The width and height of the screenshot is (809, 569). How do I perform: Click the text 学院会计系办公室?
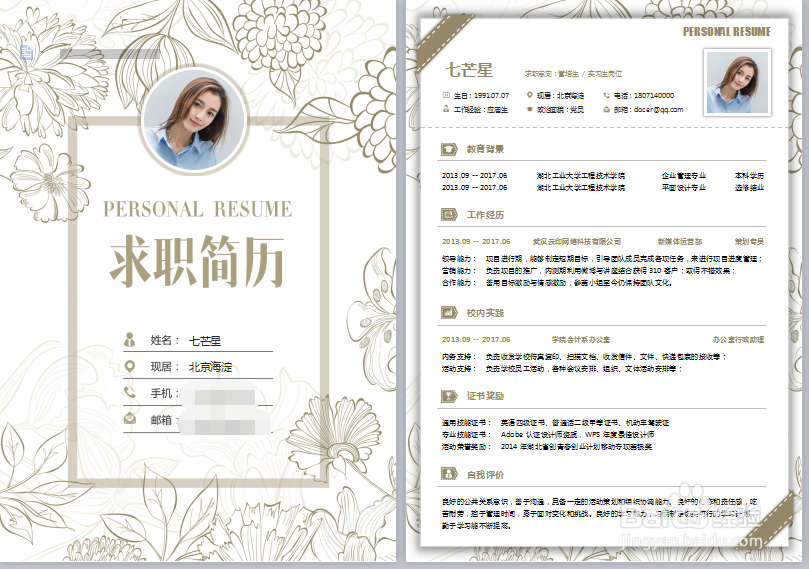coord(580,339)
